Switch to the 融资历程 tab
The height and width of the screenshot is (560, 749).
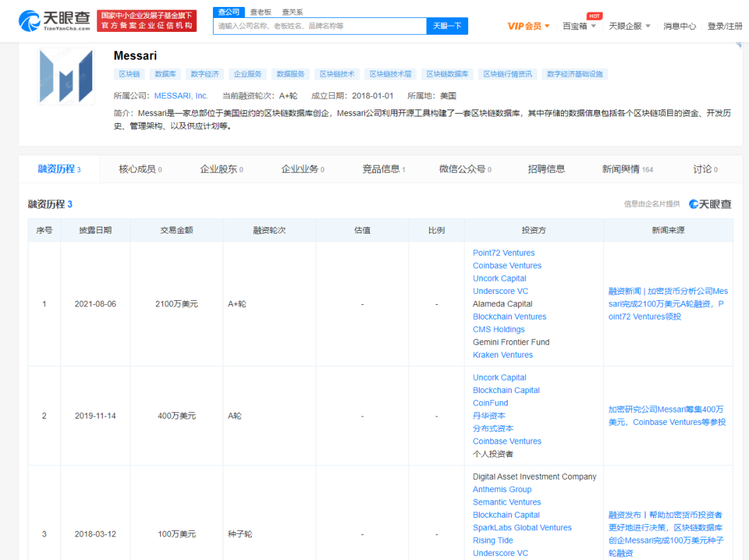pos(59,169)
